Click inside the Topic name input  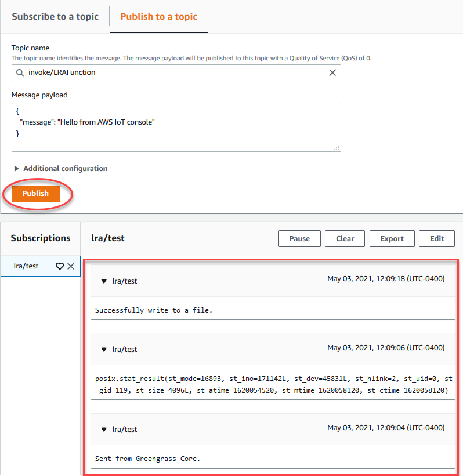point(174,72)
